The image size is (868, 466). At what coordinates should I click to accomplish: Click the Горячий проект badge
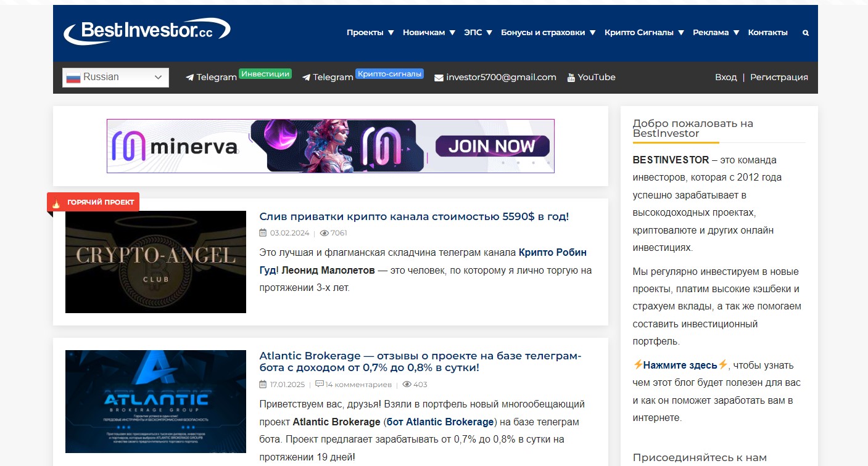click(x=93, y=203)
